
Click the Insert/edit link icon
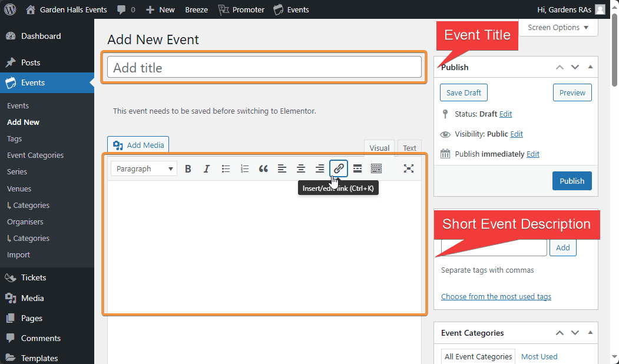coord(339,168)
